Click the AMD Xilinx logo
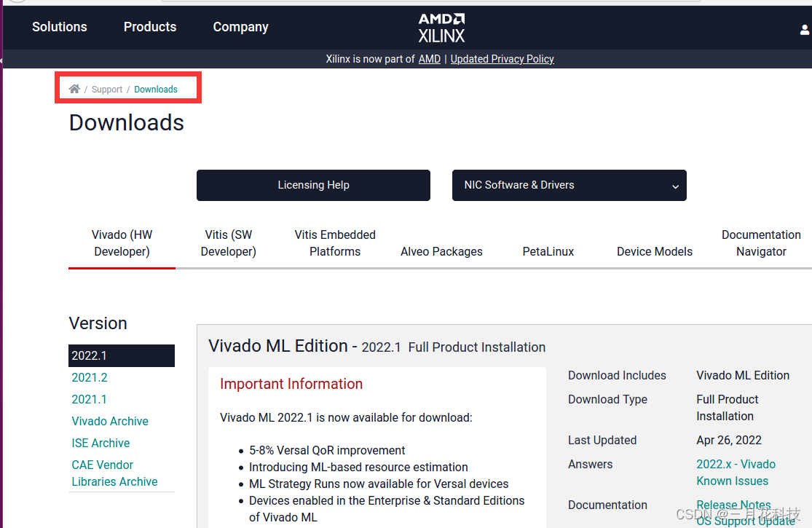 pyautogui.click(x=441, y=27)
